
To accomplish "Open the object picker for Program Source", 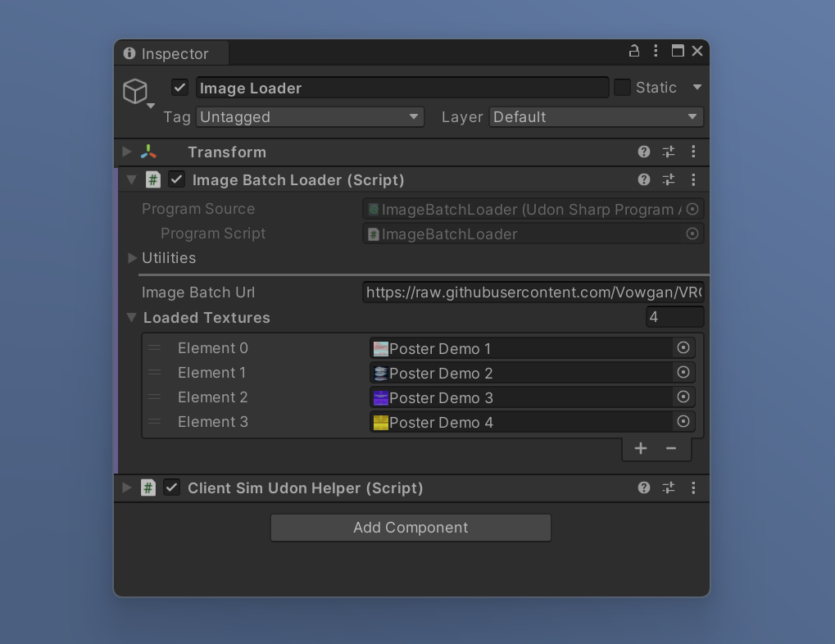I will (x=692, y=210).
